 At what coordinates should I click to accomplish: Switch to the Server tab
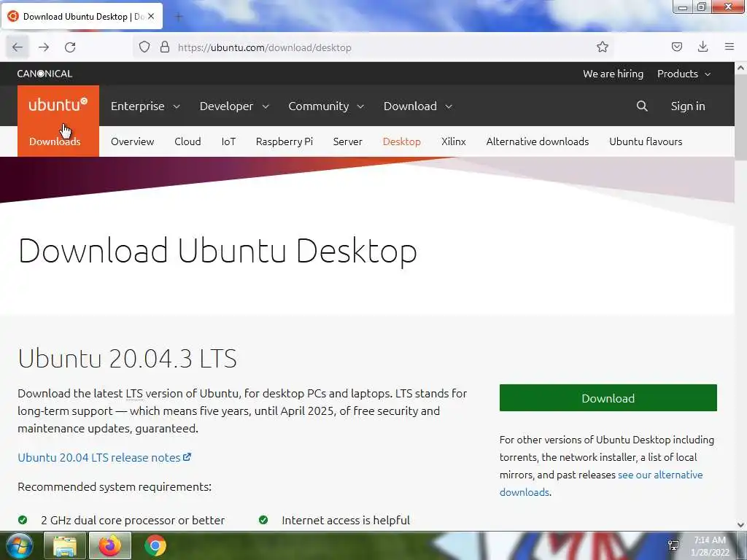click(x=348, y=141)
